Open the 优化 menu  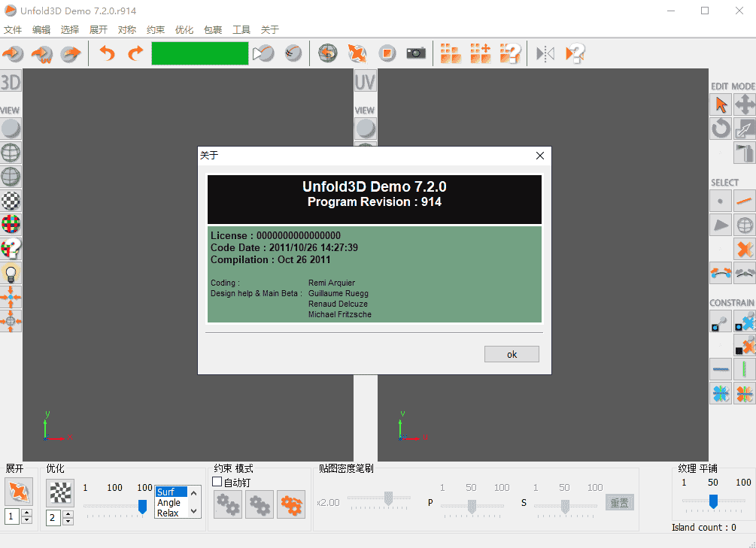click(x=183, y=29)
